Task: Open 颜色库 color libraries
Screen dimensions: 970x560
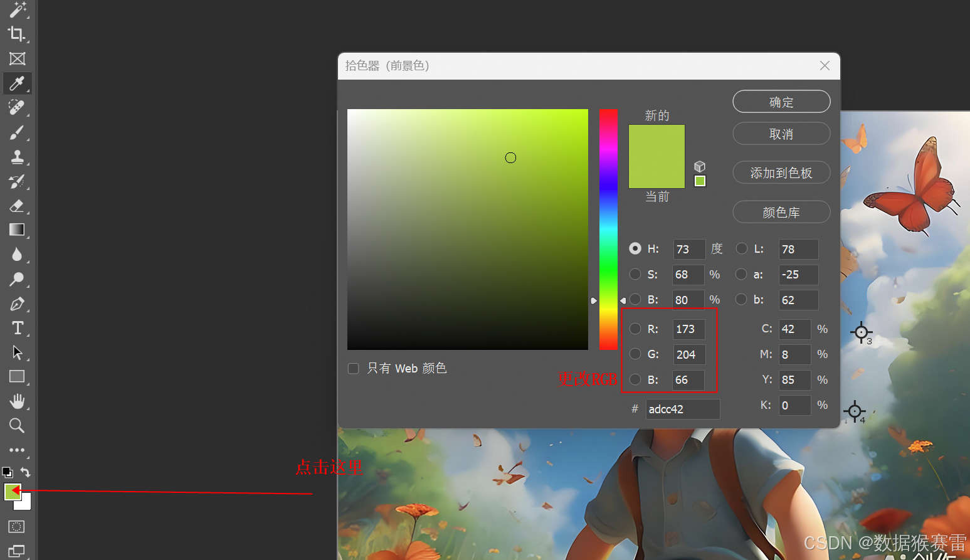Action: coord(781,212)
